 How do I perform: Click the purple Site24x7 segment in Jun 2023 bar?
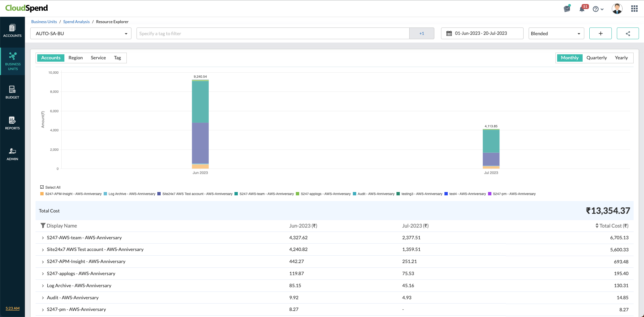[200, 143]
